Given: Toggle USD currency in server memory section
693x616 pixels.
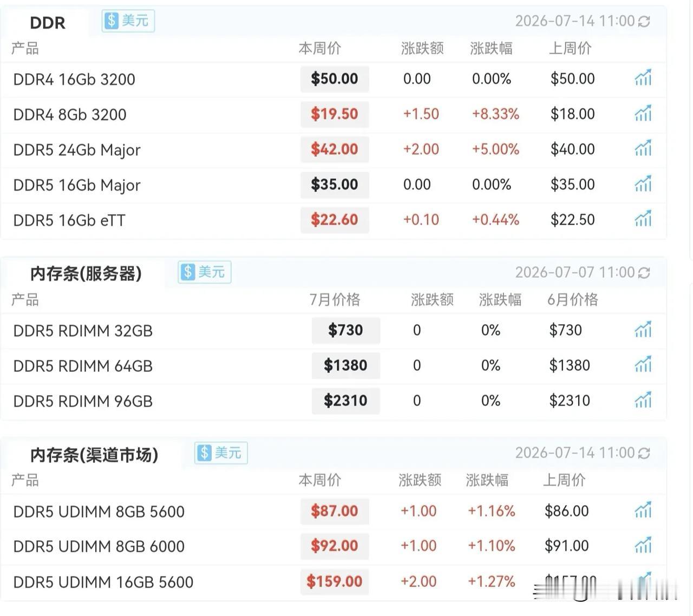Looking at the screenshot, I should [x=205, y=272].
